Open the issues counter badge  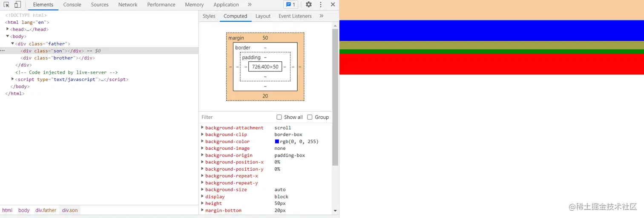pos(291,5)
